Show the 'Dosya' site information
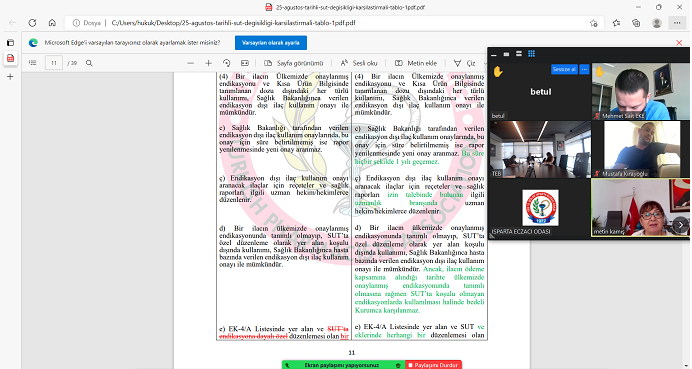The height and width of the screenshot is (369, 692). pyautogui.click(x=86, y=23)
